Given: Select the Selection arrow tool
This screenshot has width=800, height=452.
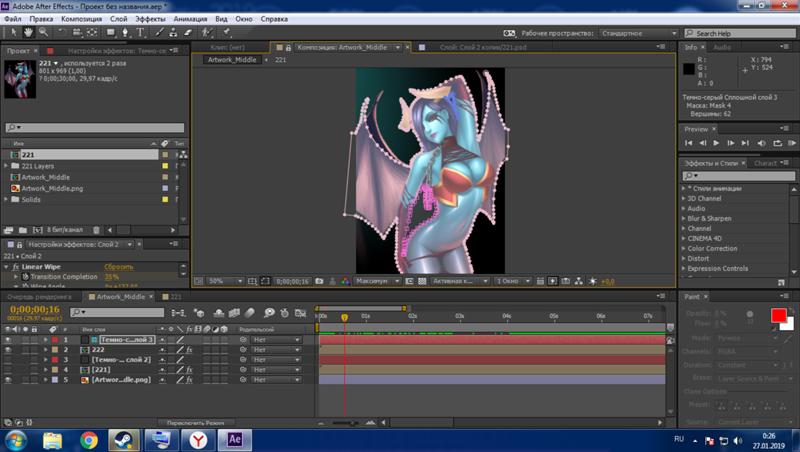Looking at the screenshot, I should (x=14, y=32).
